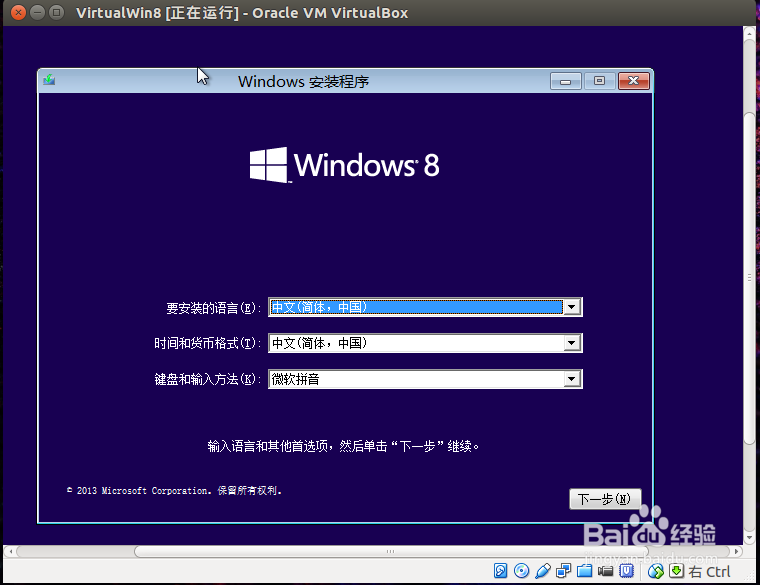This screenshot has height=585, width=760.
Task: Click the mouse integration status icon
Action: pos(655,571)
